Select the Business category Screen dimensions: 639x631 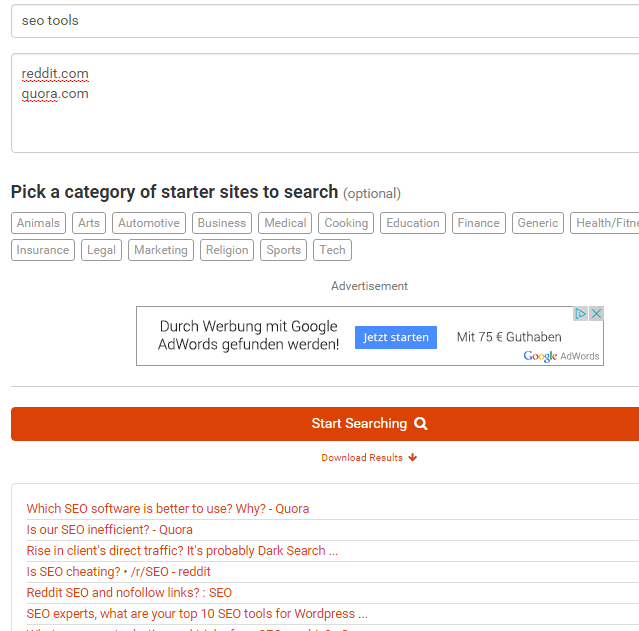[222, 223]
